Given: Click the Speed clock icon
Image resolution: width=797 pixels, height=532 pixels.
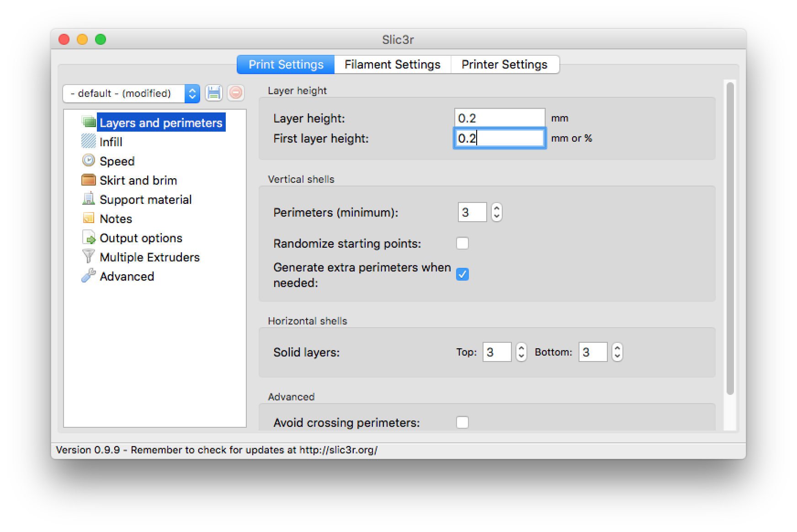Looking at the screenshot, I should coord(88,161).
